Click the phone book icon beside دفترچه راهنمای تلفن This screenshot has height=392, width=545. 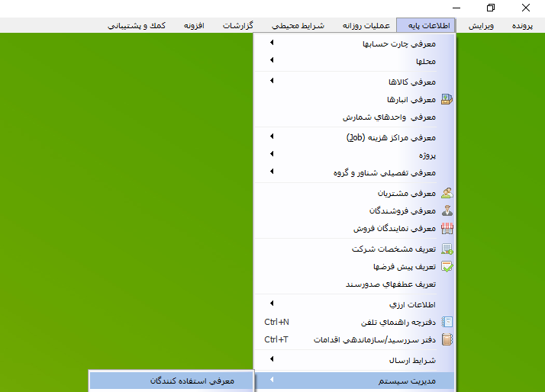pos(447,322)
